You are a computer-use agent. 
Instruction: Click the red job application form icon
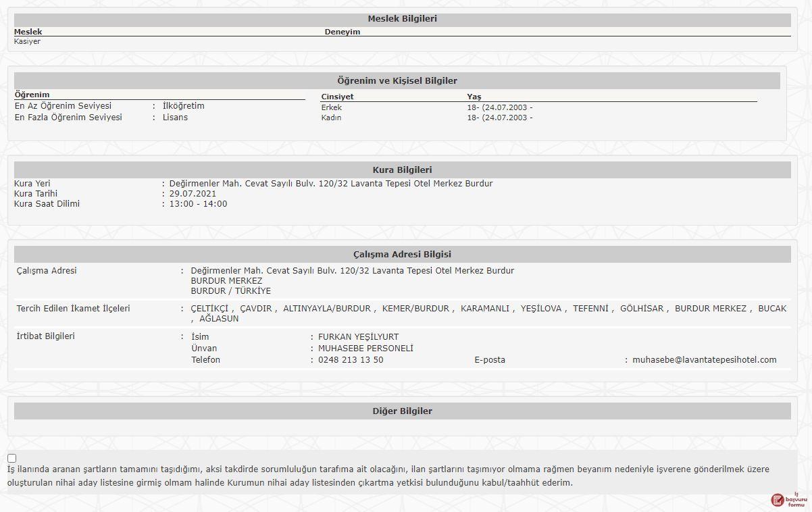coord(787,499)
